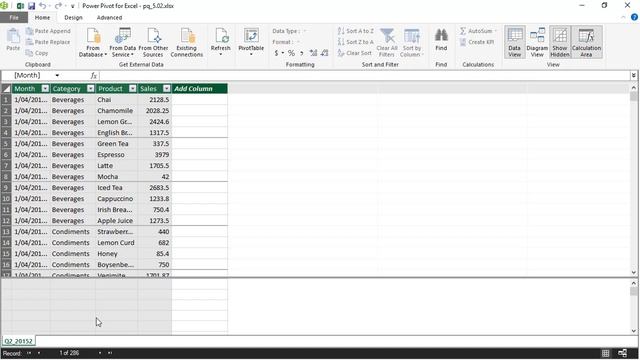This screenshot has width=640, height=360.
Task: Switch to Data View
Action: [x=514, y=42]
